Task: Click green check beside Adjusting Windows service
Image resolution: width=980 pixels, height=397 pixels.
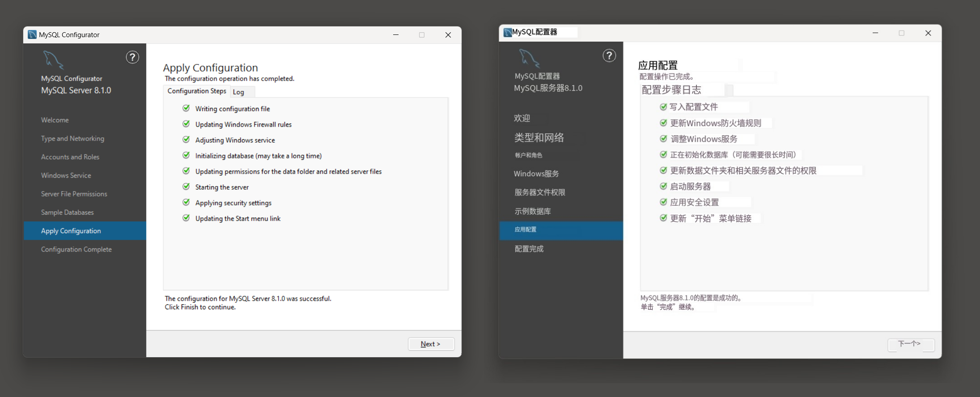Action: 186,139
